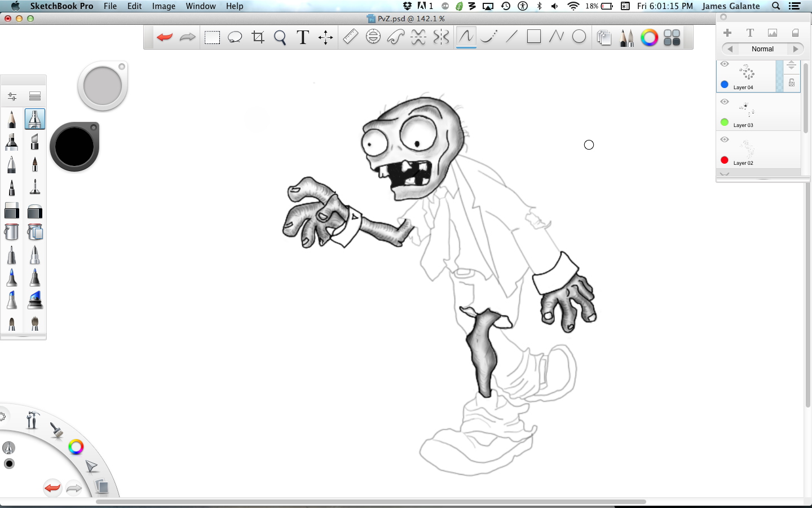The width and height of the screenshot is (812, 508).
Task: Hide Layer 04 with its eye icon
Action: (725, 64)
